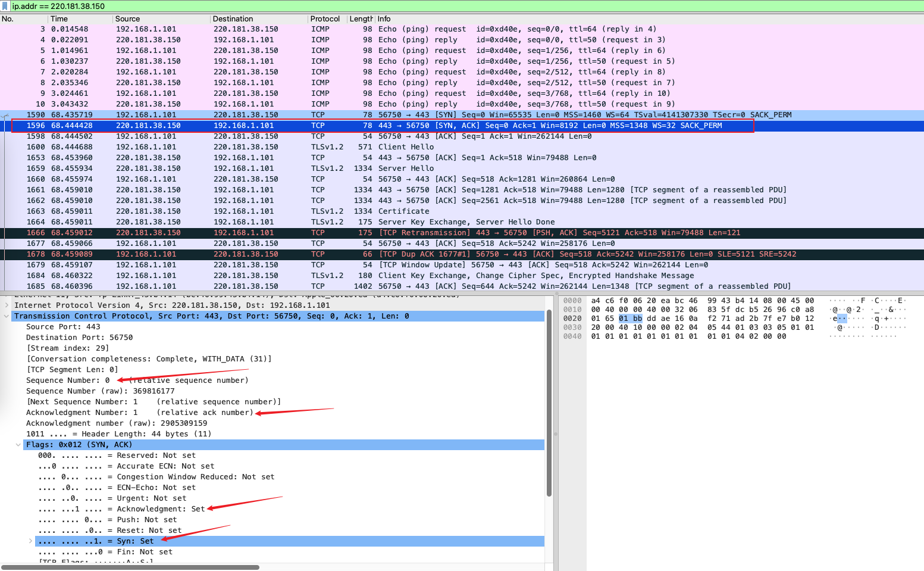Image resolution: width=924 pixels, height=571 pixels.
Task: Select packet 6 ICMP Echo reply seq=1/256
Action: pyautogui.click(x=462, y=61)
